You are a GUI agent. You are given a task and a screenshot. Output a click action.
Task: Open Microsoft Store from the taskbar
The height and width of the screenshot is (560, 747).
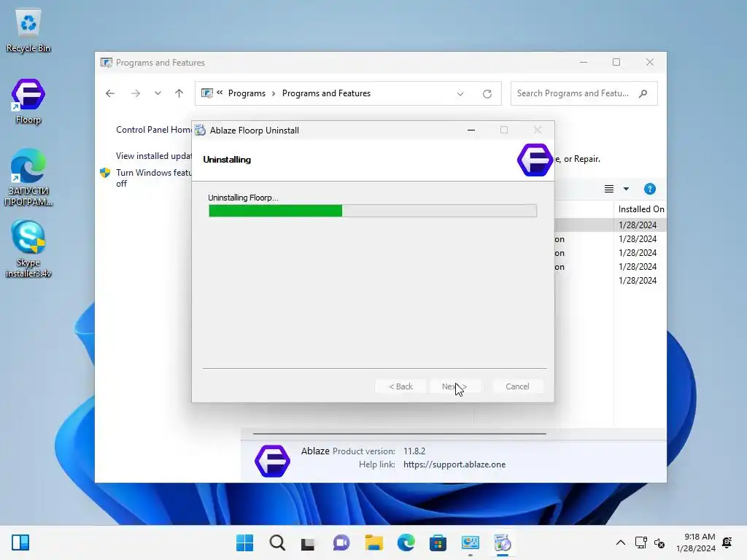[x=438, y=542]
